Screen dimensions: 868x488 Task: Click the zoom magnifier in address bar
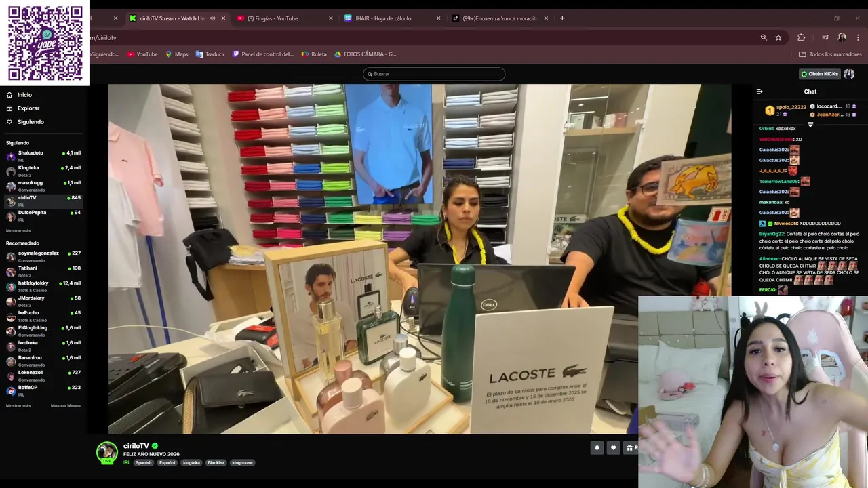(x=764, y=38)
